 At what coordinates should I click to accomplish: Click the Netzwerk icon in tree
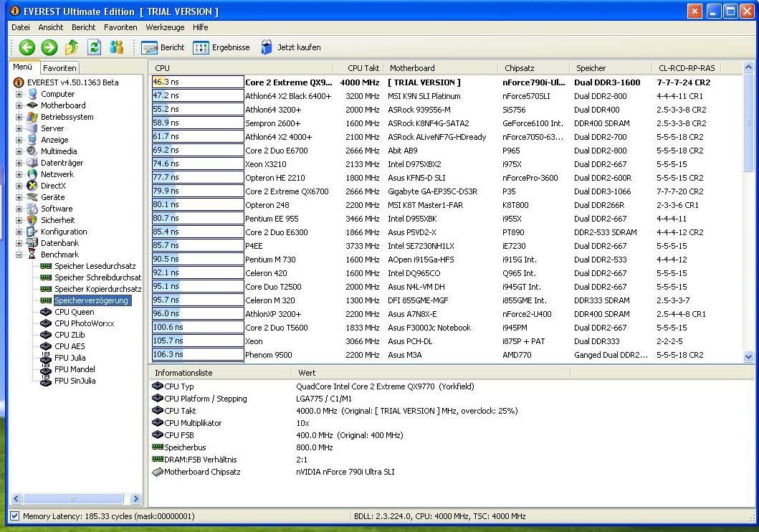coord(32,174)
